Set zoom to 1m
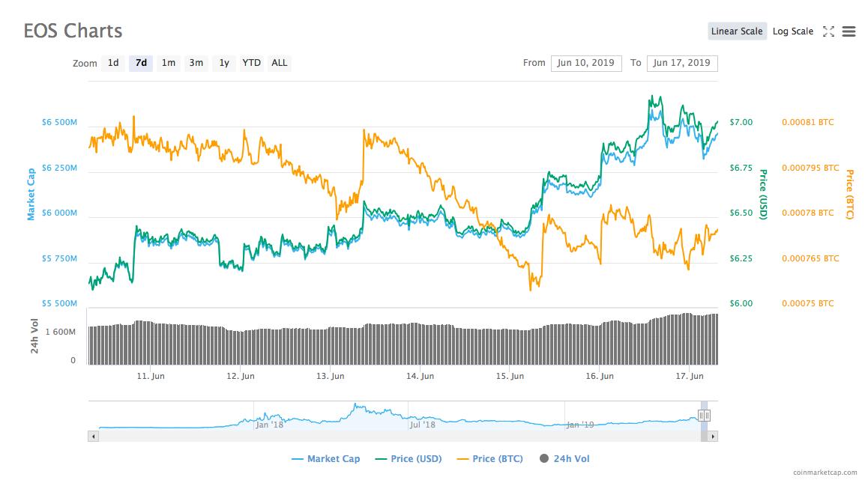 [169, 63]
